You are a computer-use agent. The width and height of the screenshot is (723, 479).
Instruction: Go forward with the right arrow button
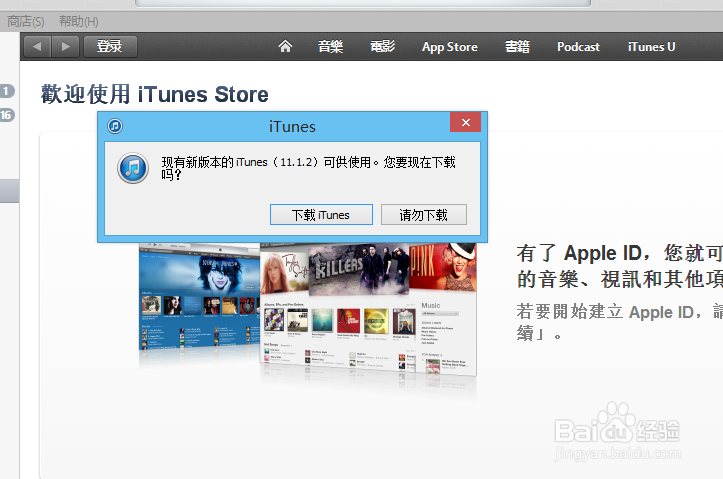[x=65, y=47]
